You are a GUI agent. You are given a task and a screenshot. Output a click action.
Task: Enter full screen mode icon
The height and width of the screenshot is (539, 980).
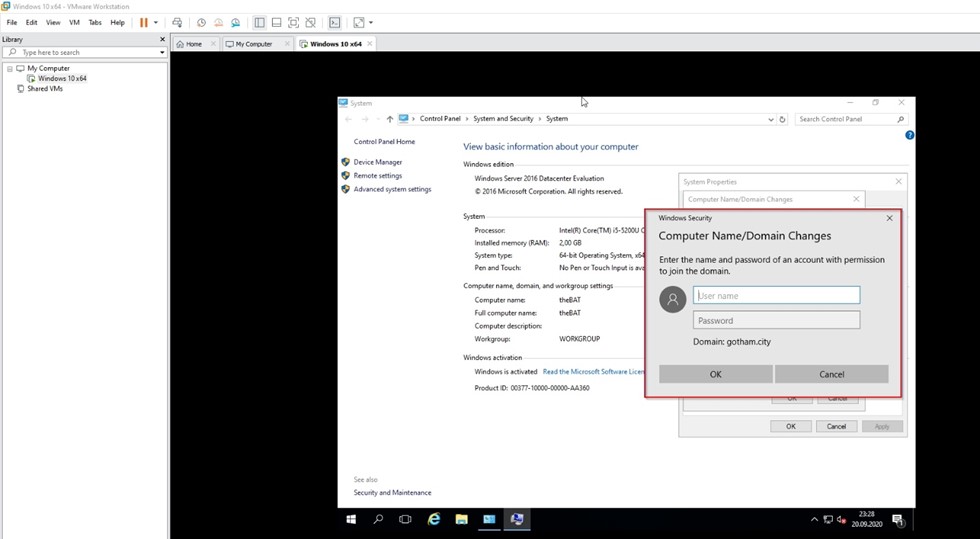tap(293, 23)
